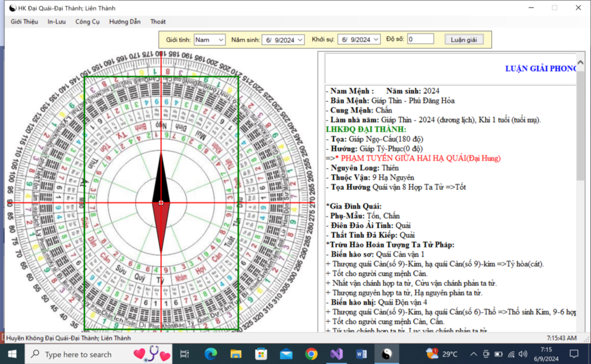Click the Luận giải button

(463, 39)
